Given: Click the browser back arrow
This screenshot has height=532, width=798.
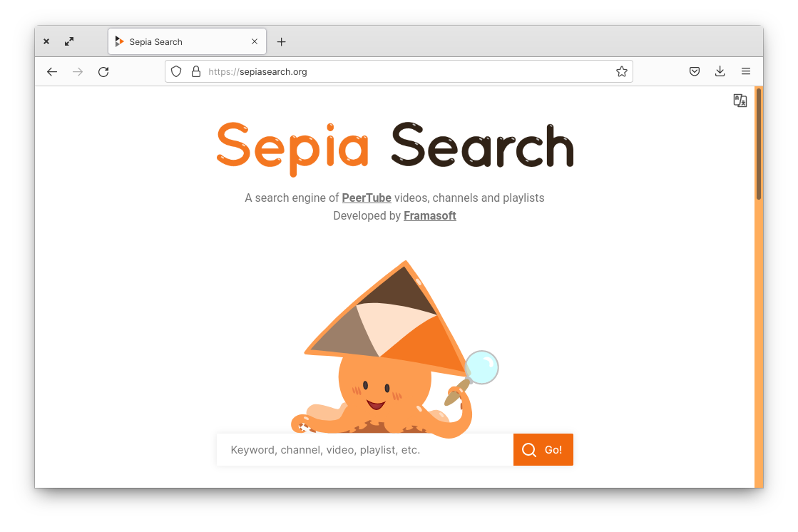Looking at the screenshot, I should [x=52, y=72].
